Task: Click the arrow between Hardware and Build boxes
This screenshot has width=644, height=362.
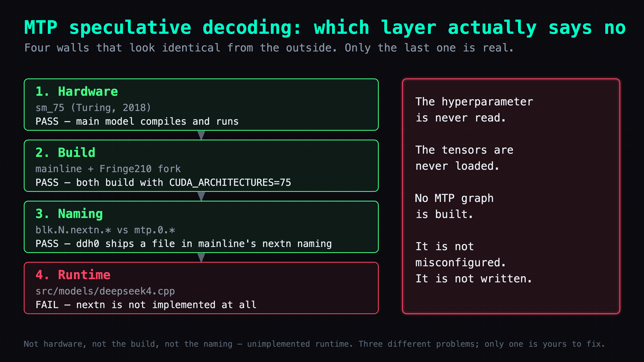Action: 201,135
